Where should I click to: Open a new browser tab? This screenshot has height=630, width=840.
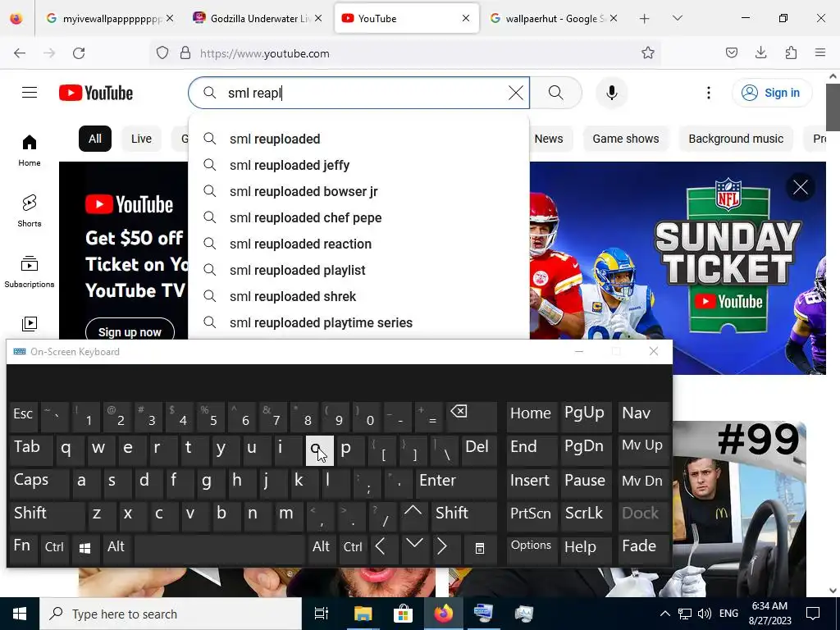645,19
